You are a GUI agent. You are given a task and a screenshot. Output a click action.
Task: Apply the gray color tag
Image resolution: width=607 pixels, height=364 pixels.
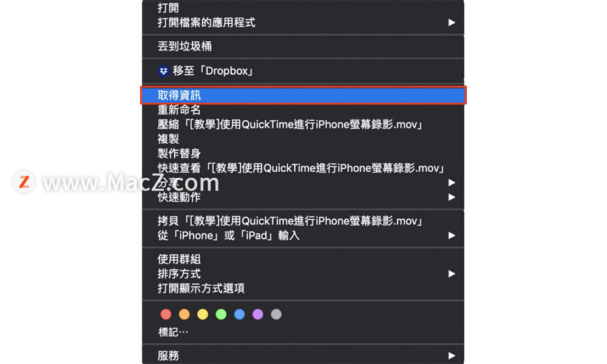(x=276, y=314)
